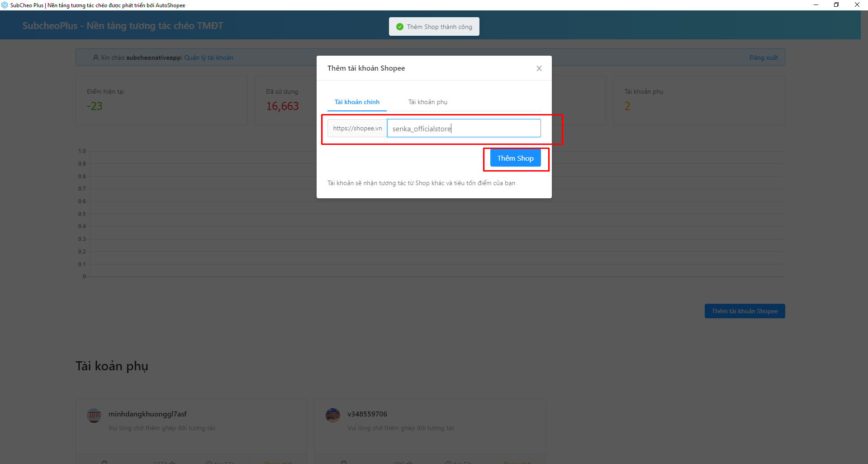Select the minhdangkhuonggl7asf account name
This screenshot has width=868, height=464.
point(147,414)
